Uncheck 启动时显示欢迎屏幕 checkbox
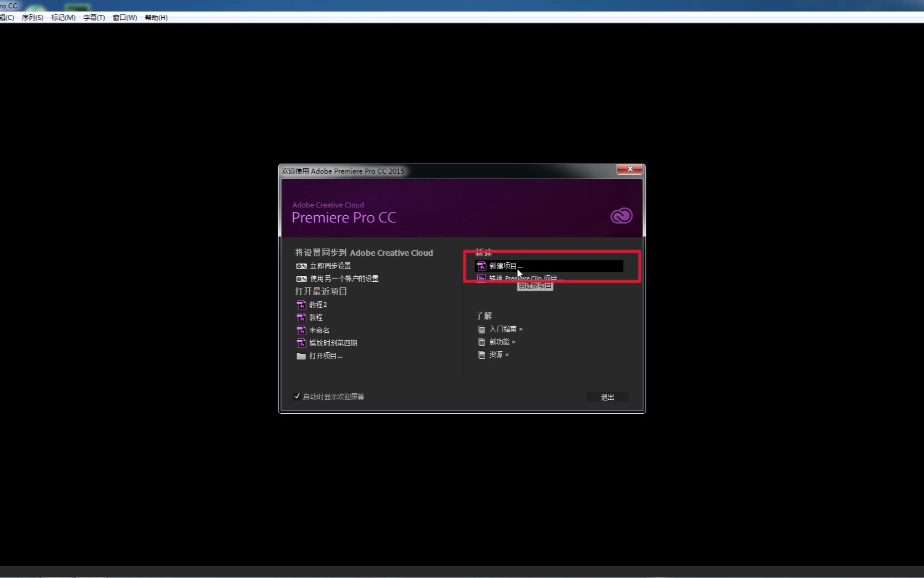This screenshot has height=578, width=924. 297,397
